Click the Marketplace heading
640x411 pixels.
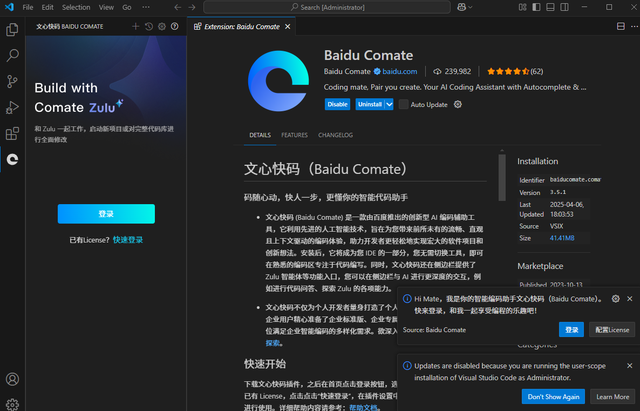(540, 266)
